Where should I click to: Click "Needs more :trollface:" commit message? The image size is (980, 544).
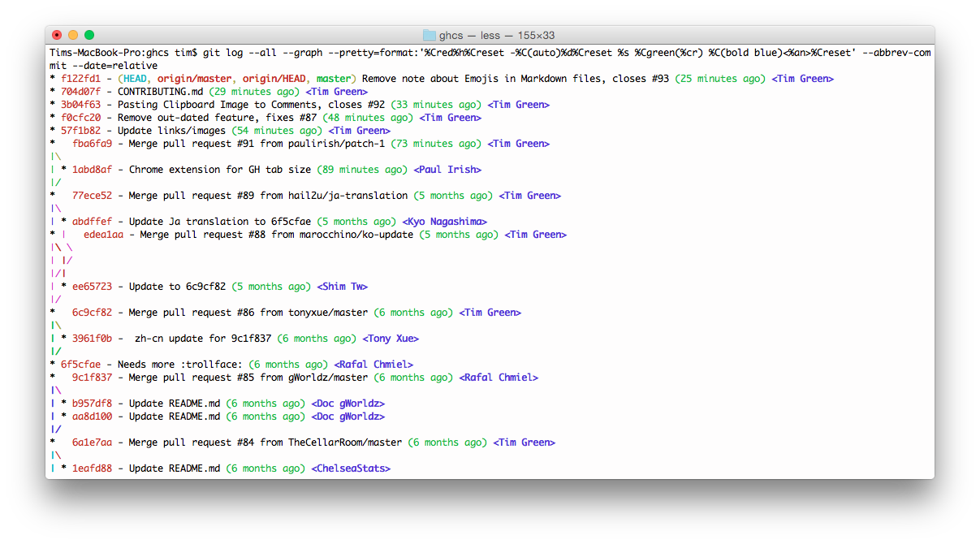[180, 365]
